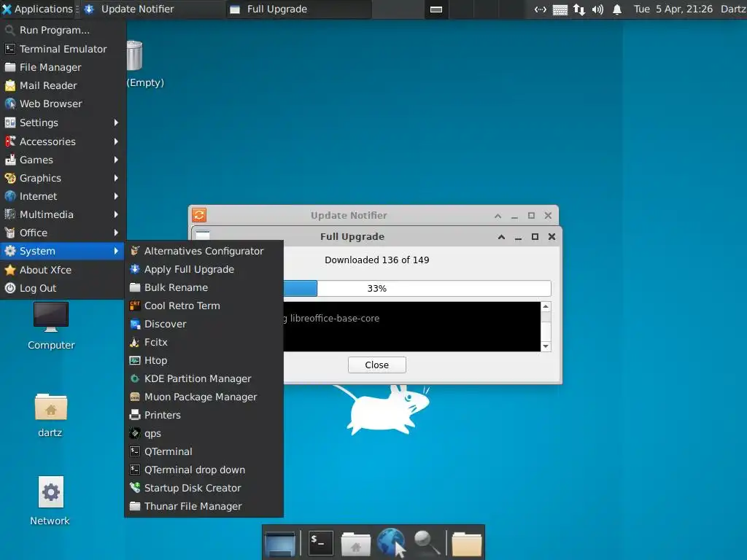Image resolution: width=747 pixels, height=560 pixels.
Task: Click the clock showing Tue 5 Apr, 21:26
Action: 673,9
